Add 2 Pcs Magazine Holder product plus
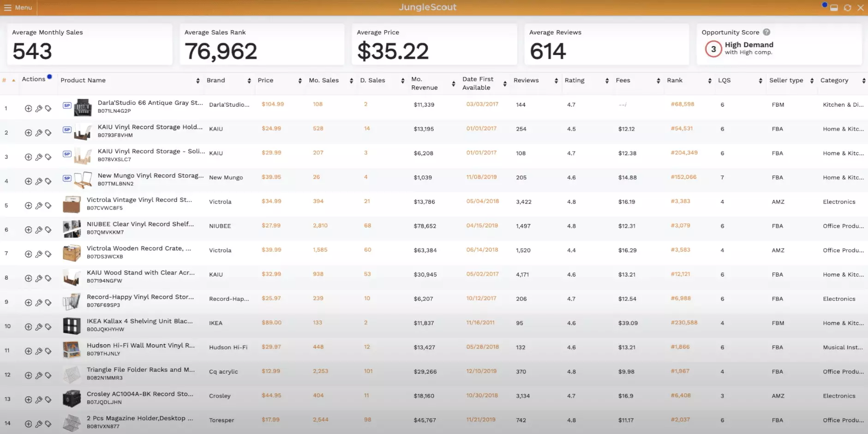The width and height of the screenshot is (868, 434). coord(28,424)
